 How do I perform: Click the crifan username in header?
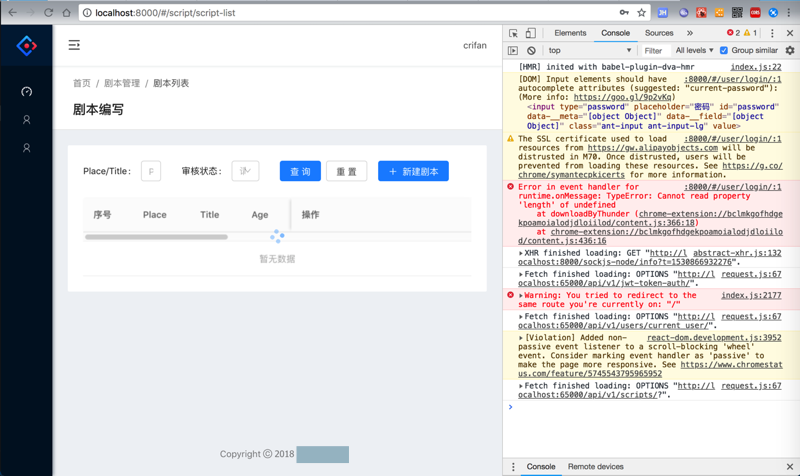(474, 45)
